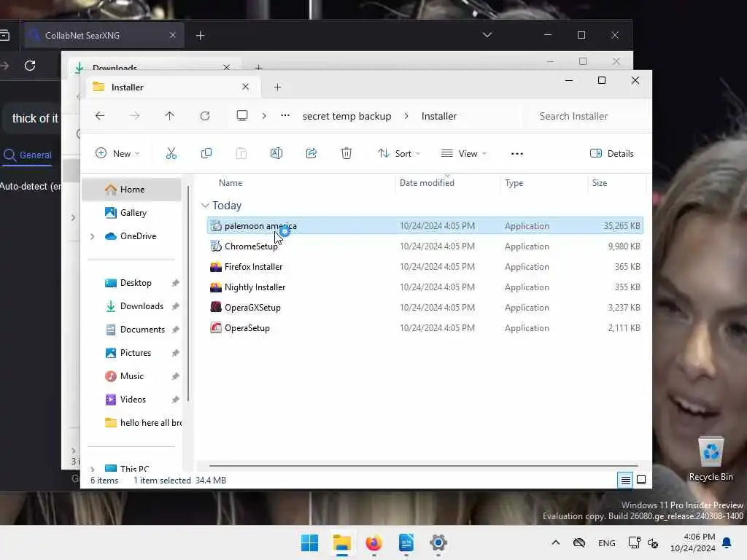Collapse the Today group
Viewport: 747px width, 560px height.
click(205, 205)
